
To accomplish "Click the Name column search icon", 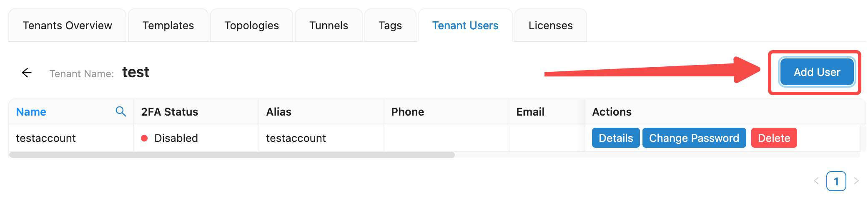I will tap(120, 111).
